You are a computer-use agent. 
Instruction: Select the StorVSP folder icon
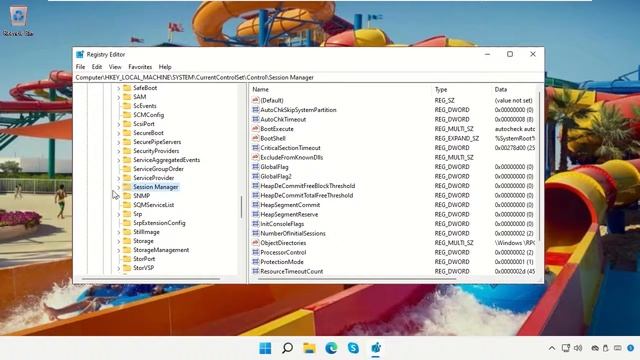click(x=127, y=268)
